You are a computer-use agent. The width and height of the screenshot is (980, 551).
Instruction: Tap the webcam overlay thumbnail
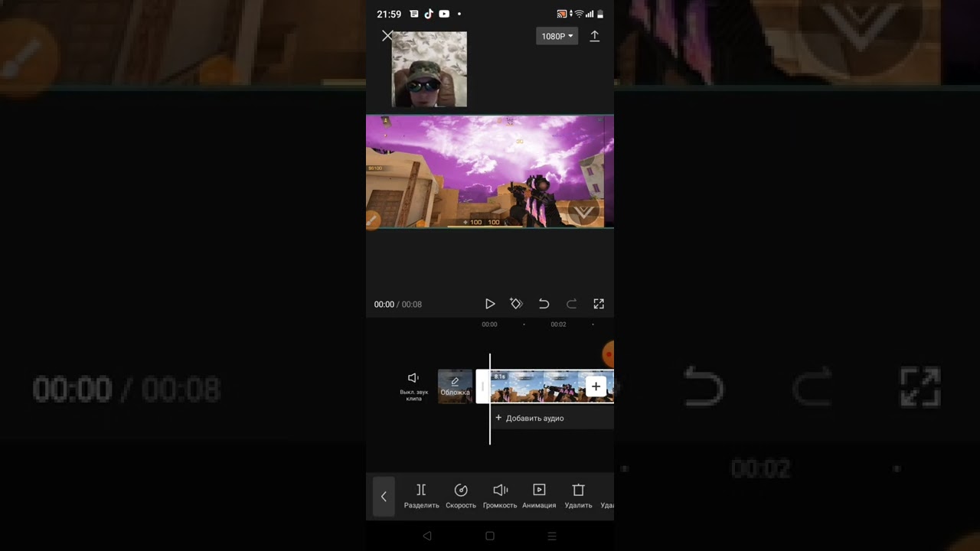click(x=430, y=69)
